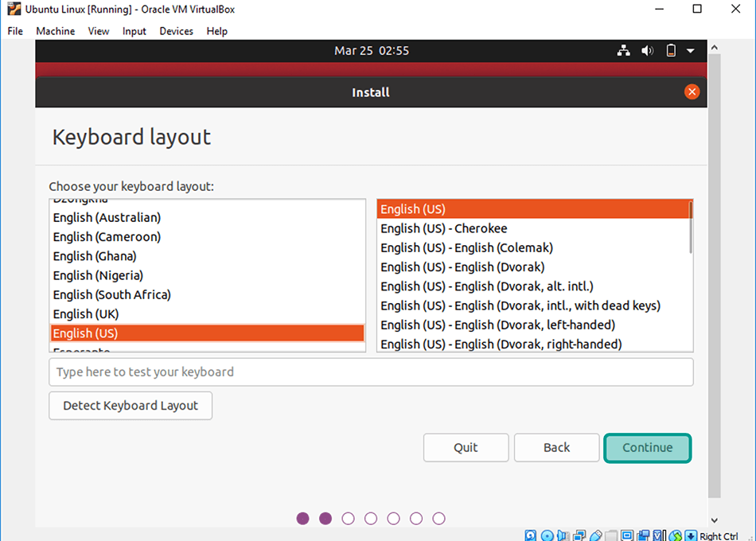The height and width of the screenshot is (541, 756).
Task: Click the keyboard capture arrow icon
Action: 691,535
